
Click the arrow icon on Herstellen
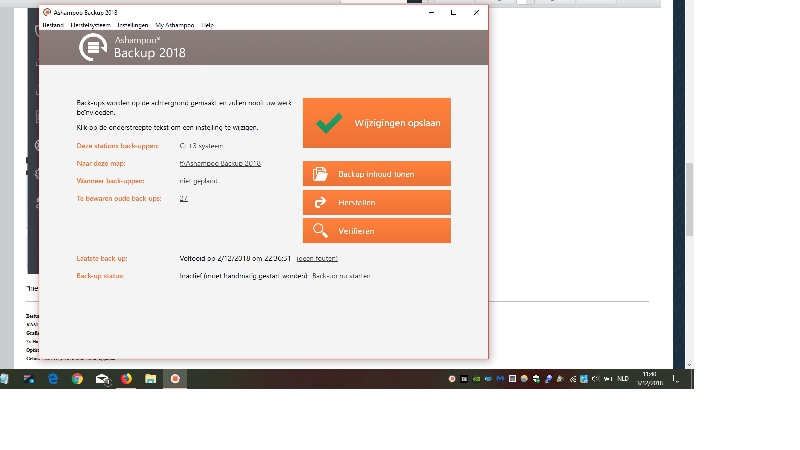[x=320, y=203]
